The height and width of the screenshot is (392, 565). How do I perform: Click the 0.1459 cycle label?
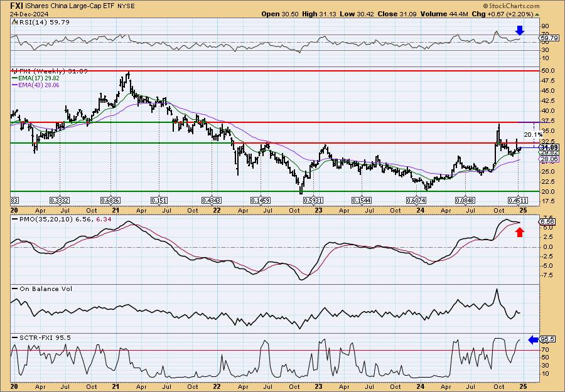tap(261, 200)
